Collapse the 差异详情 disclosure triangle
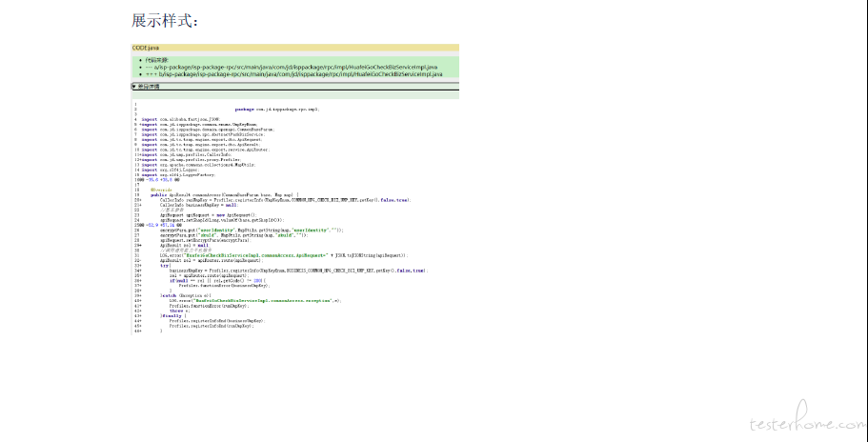 coord(134,87)
